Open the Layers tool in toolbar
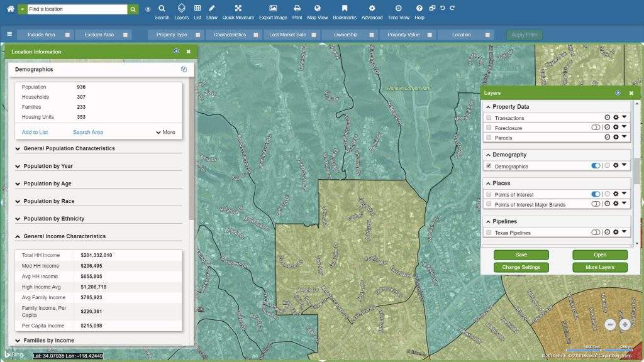The height and width of the screenshot is (362, 644). click(x=181, y=12)
